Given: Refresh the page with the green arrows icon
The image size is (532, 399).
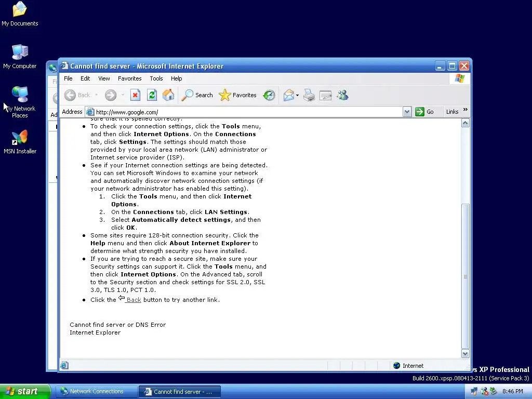Looking at the screenshot, I should pyautogui.click(x=152, y=96).
